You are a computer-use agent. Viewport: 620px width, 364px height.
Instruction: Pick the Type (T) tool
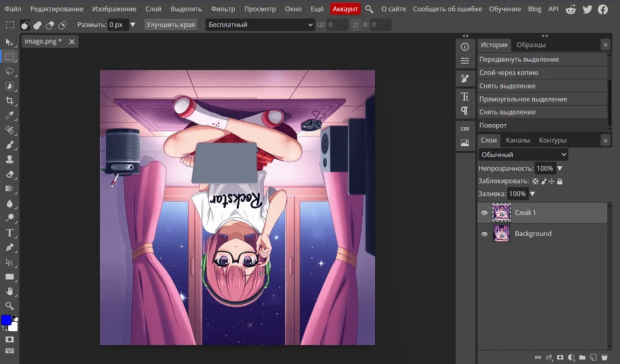(9, 233)
